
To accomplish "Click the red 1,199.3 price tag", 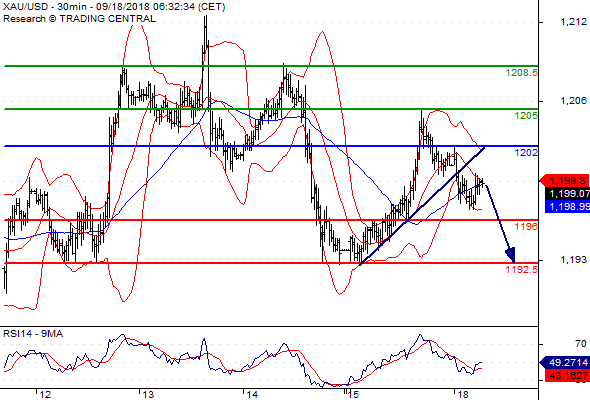I will (x=565, y=181).
